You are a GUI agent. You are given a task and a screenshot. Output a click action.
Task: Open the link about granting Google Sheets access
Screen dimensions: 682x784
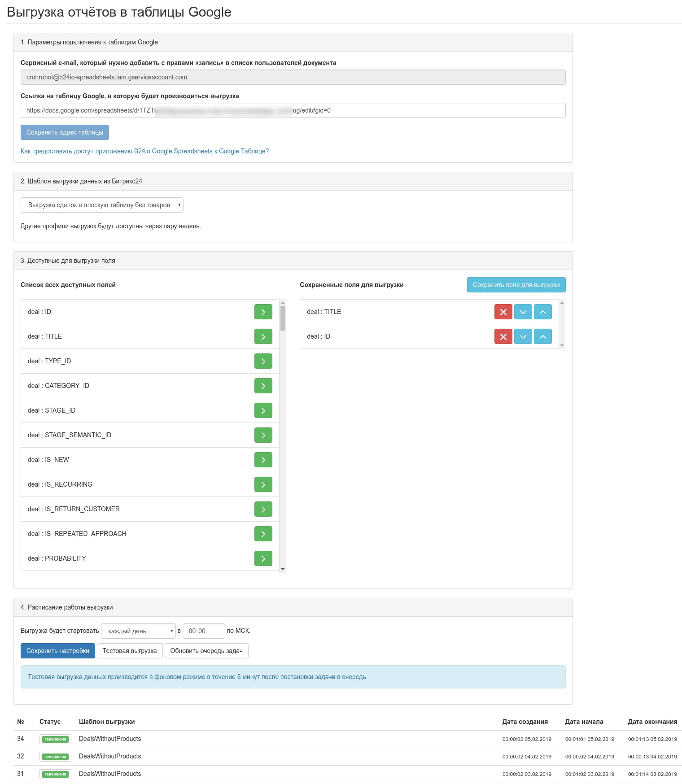(x=144, y=151)
